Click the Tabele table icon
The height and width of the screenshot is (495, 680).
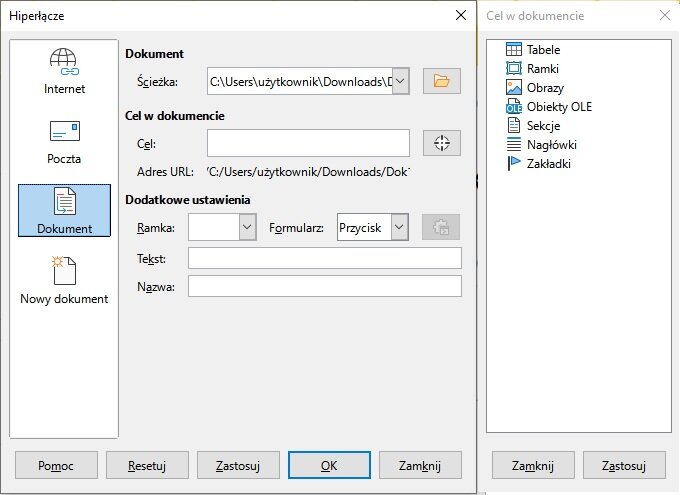click(513, 49)
